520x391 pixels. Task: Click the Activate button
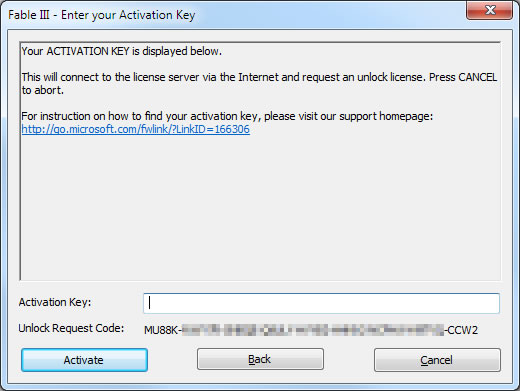84,360
